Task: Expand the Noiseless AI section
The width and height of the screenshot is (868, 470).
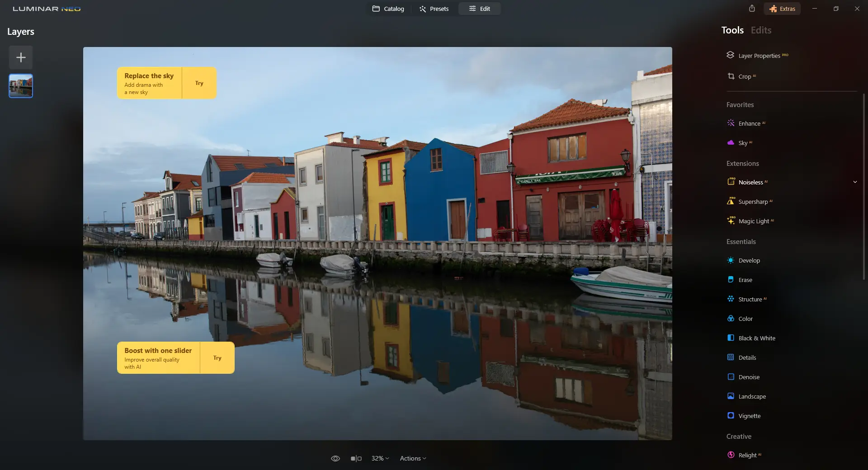Action: tap(855, 182)
